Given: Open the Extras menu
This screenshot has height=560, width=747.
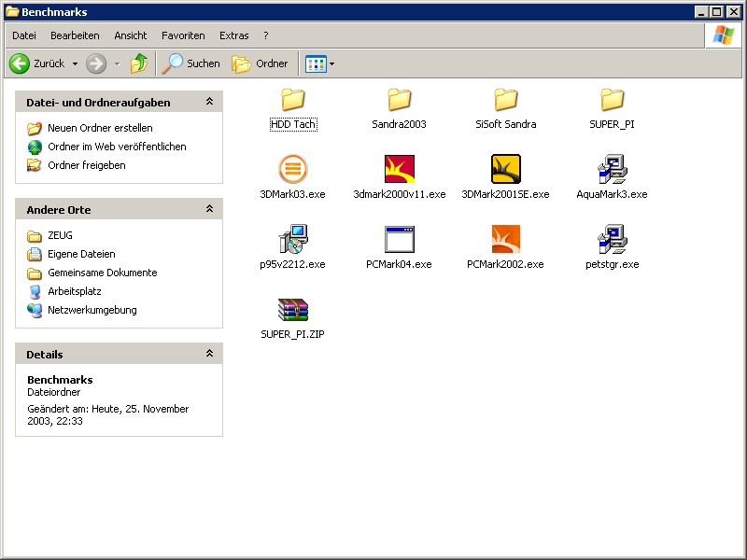Looking at the screenshot, I should (x=234, y=35).
